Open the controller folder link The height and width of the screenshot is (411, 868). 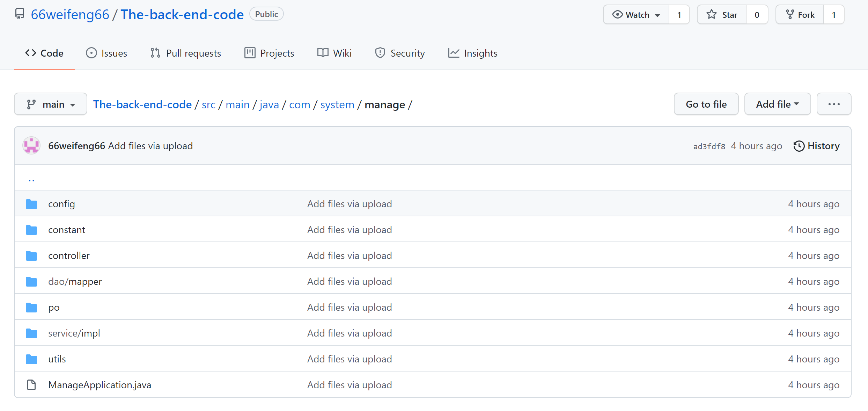[x=69, y=256]
